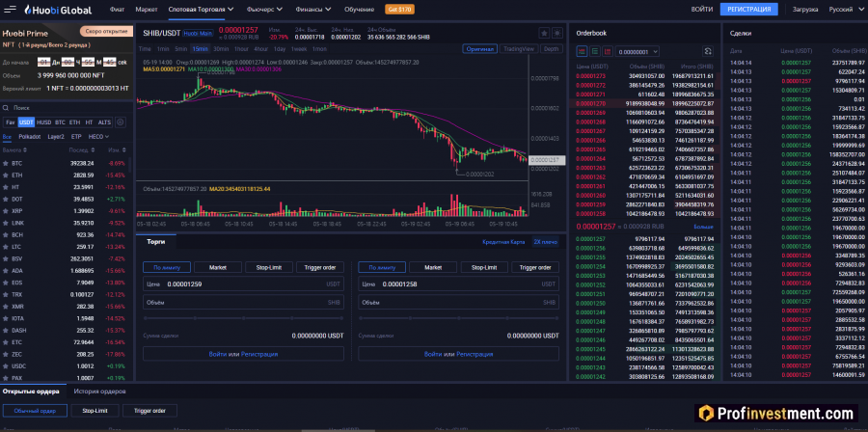Click Скоро открытие button in Huobi Prime
The height and width of the screenshot is (432, 868).
click(x=107, y=32)
